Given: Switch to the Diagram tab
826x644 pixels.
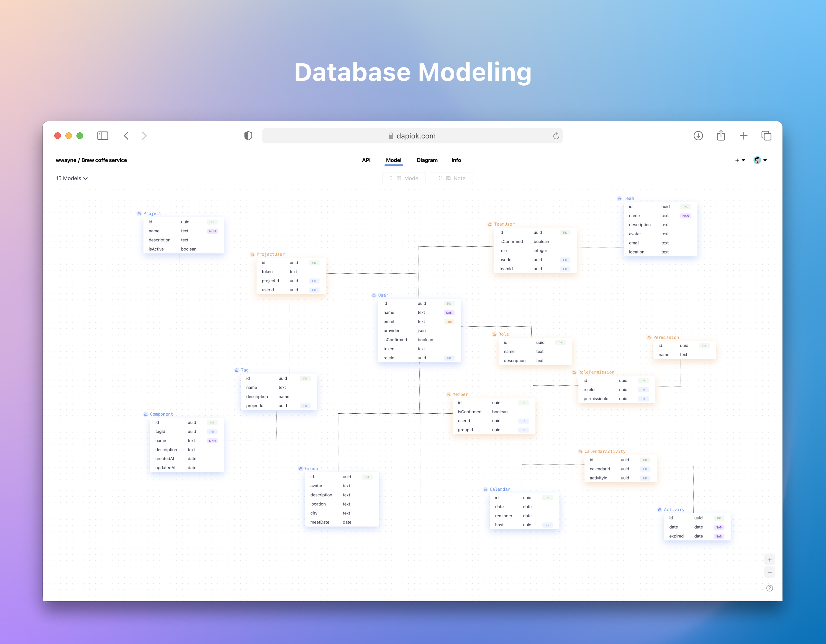Looking at the screenshot, I should (x=427, y=160).
